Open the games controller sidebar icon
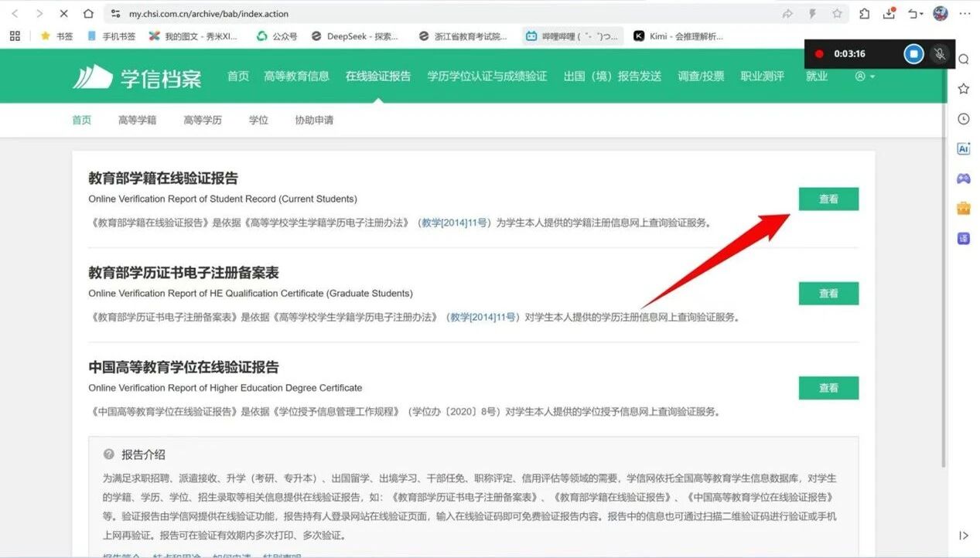 [x=964, y=179]
